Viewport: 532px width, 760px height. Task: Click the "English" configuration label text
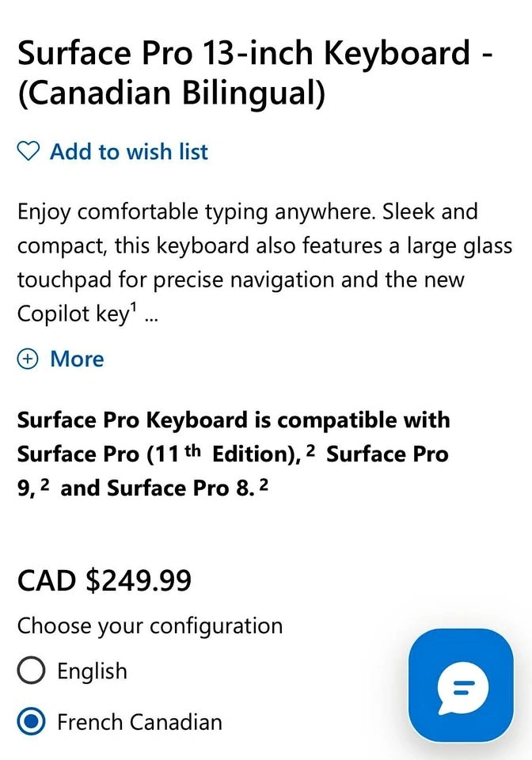[92, 671]
